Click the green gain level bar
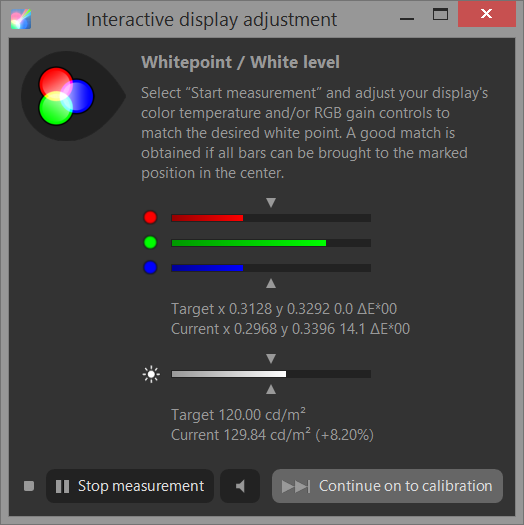This screenshot has height=525, width=524. click(x=271, y=243)
